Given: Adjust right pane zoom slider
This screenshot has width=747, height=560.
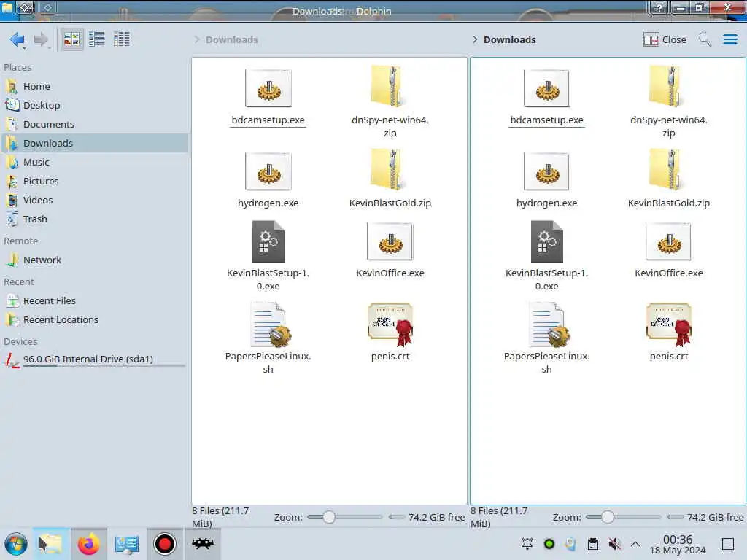Looking at the screenshot, I should tap(623, 517).
